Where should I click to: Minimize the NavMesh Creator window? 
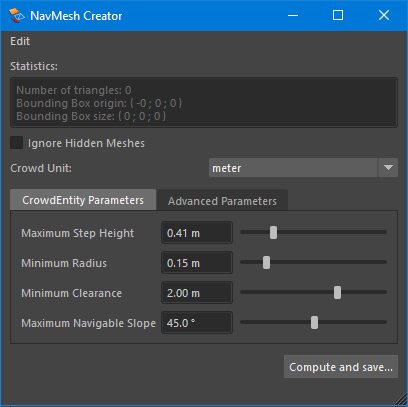(x=293, y=15)
